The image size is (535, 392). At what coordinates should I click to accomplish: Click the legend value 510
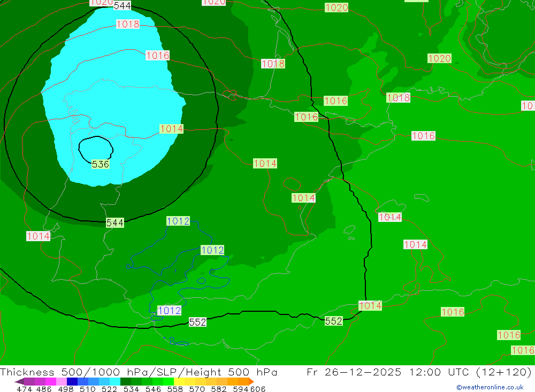point(88,389)
